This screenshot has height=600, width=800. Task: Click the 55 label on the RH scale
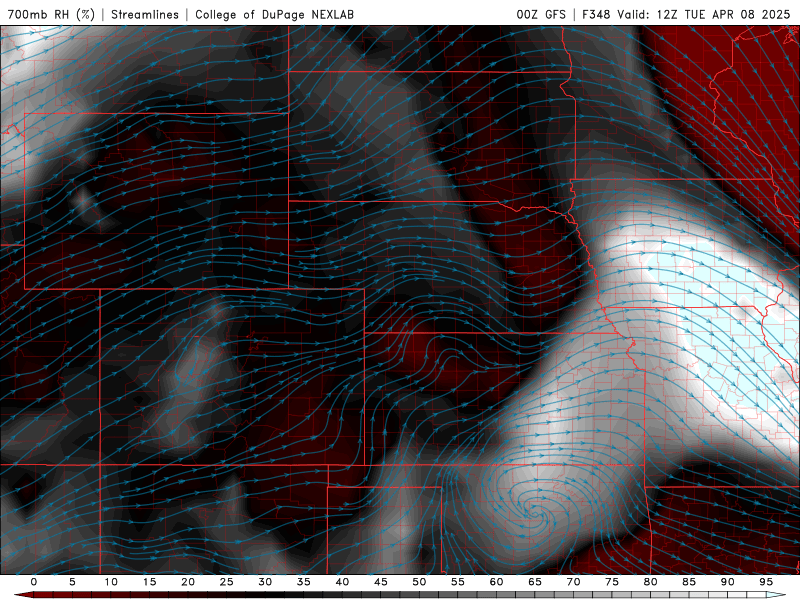point(458,582)
